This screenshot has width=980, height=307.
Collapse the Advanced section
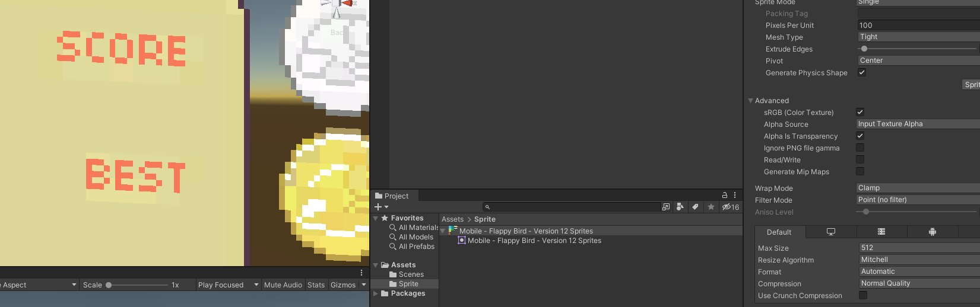pos(750,101)
